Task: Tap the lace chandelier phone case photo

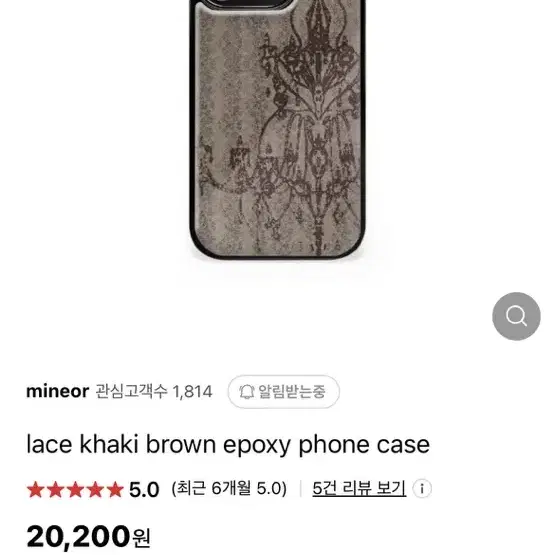Action: pos(278,129)
